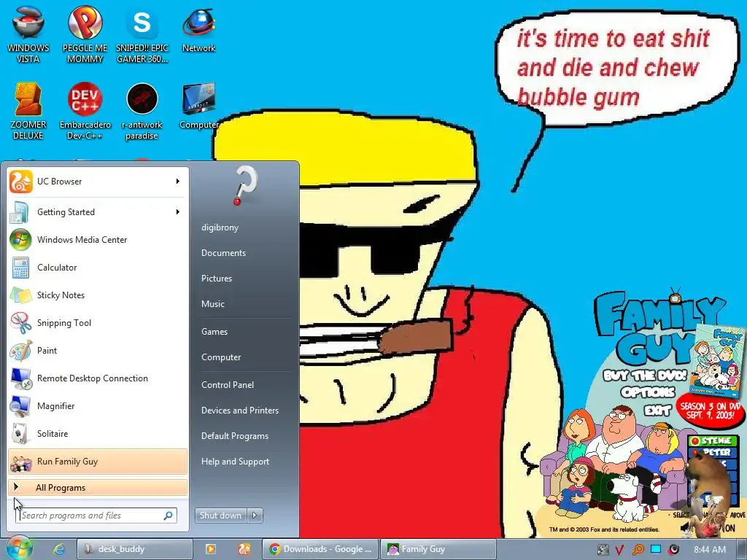Click the search magnifier in Start menu
Screen dimensions: 747x560
[x=169, y=516]
